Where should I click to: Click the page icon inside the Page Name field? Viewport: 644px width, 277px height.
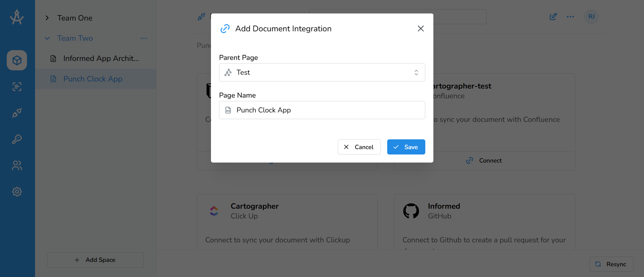228,110
